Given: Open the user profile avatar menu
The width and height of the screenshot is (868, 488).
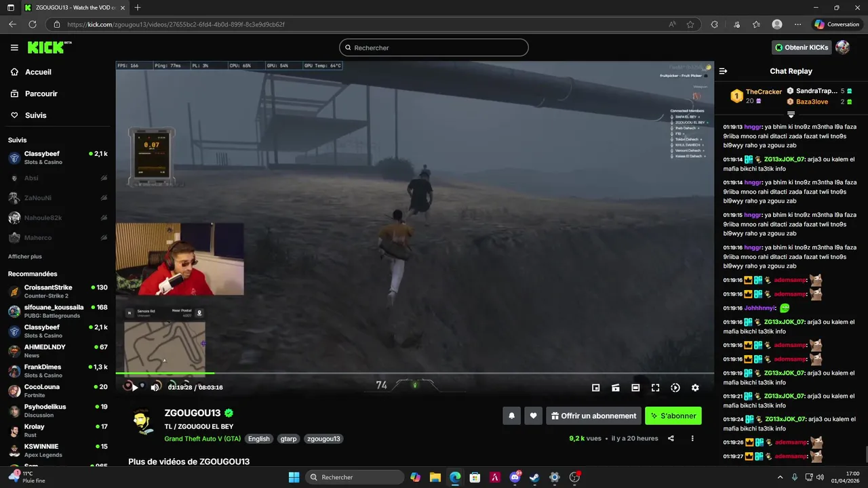Looking at the screenshot, I should 842,47.
